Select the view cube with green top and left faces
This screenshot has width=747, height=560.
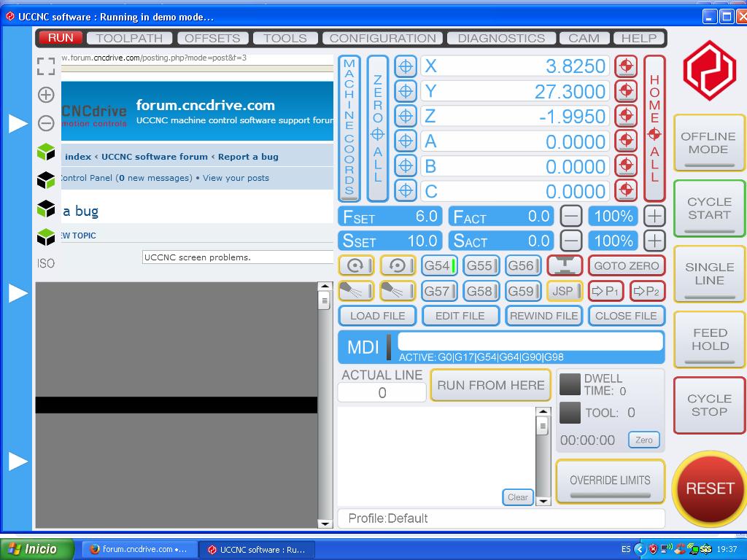coord(46,152)
